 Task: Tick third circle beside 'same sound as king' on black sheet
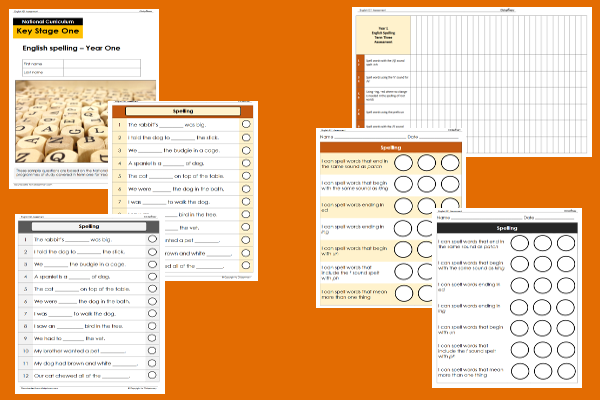click(566, 264)
